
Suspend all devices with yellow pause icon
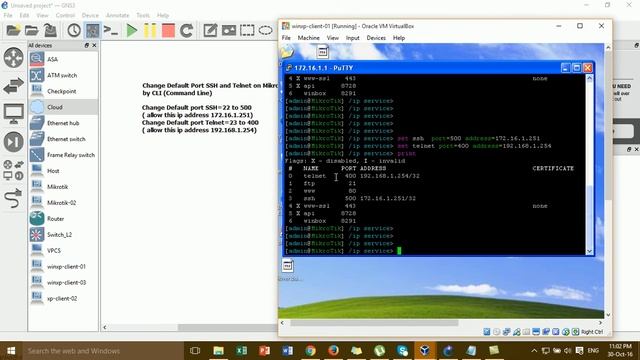pyautogui.click(x=150, y=30)
